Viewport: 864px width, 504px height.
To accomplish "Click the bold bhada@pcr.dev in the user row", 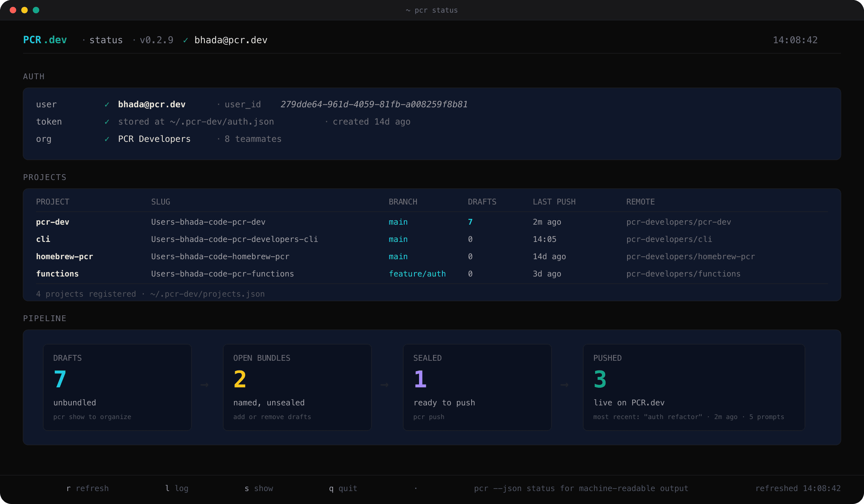I will pyautogui.click(x=152, y=104).
